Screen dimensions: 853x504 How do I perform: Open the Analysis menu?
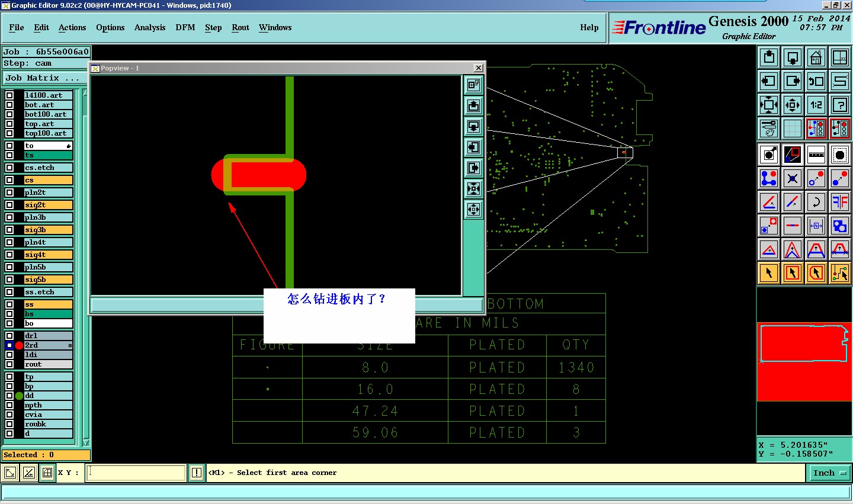coord(150,27)
